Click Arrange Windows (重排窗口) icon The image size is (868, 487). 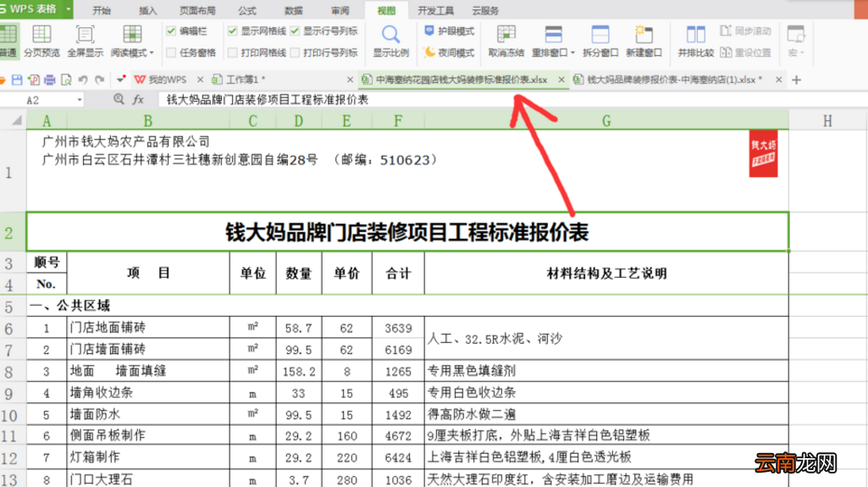point(553,35)
